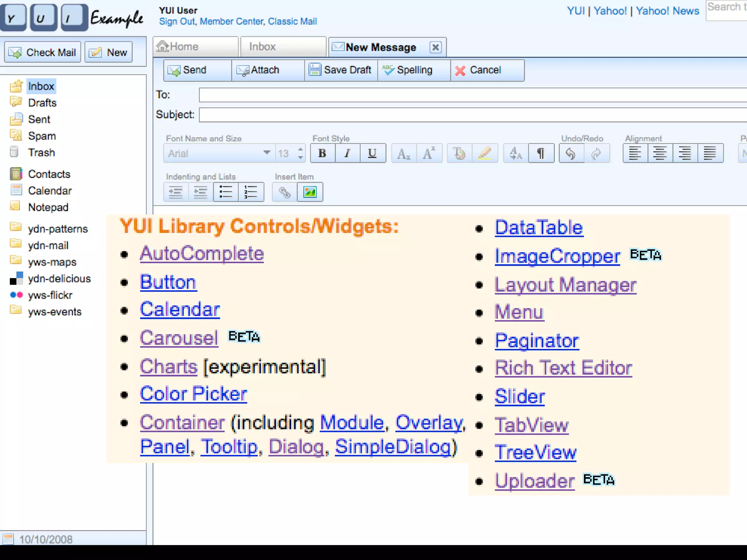747x560 pixels.
Task: Toggle italic text style button
Action: click(347, 153)
